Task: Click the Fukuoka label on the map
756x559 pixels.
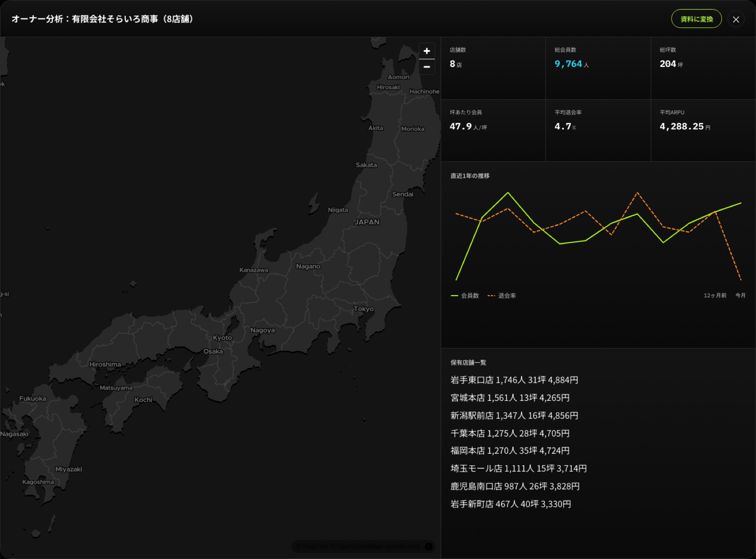Action: pyautogui.click(x=33, y=398)
